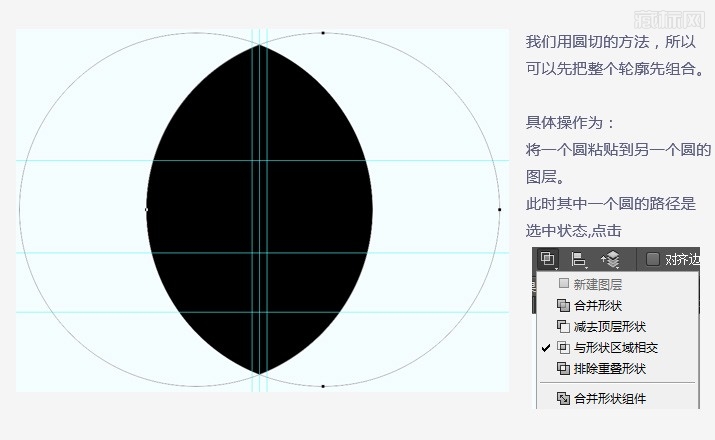
Task: Click the black leaf-shaped intersection area
Action: pyautogui.click(x=259, y=209)
